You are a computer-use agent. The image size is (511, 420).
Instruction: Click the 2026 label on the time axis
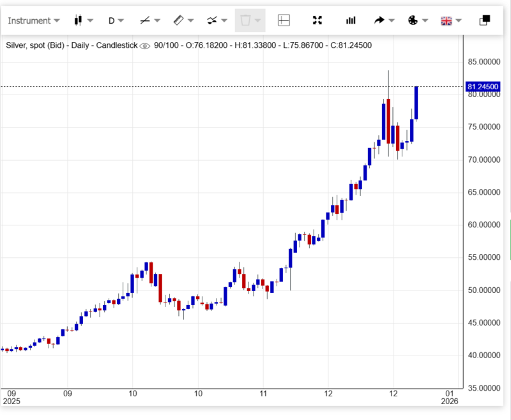coord(450,401)
